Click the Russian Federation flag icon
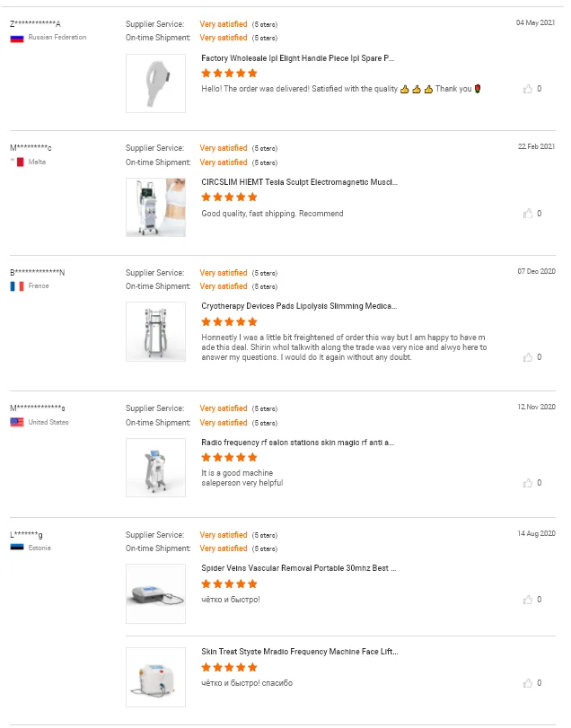The height and width of the screenshot is (728, 571). [x=16, y=38]
